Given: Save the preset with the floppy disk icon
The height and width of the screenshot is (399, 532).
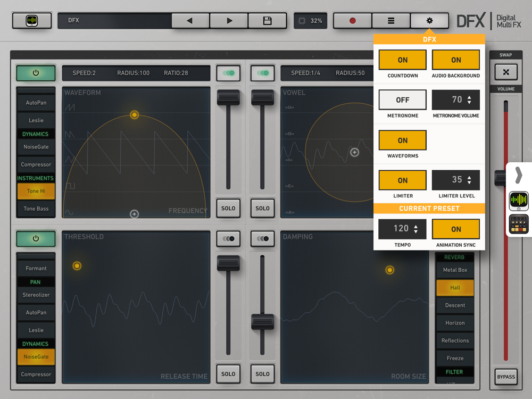Looking at the screenshot, I should (267, 21).
